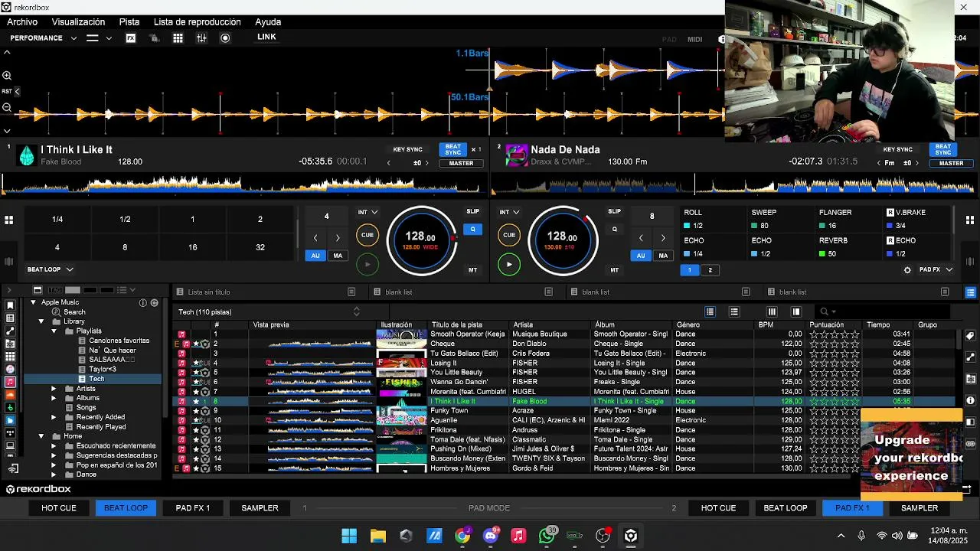Play or pause deck 2
The height and width of the screenshot is (551, 980).
coord(509,265)
